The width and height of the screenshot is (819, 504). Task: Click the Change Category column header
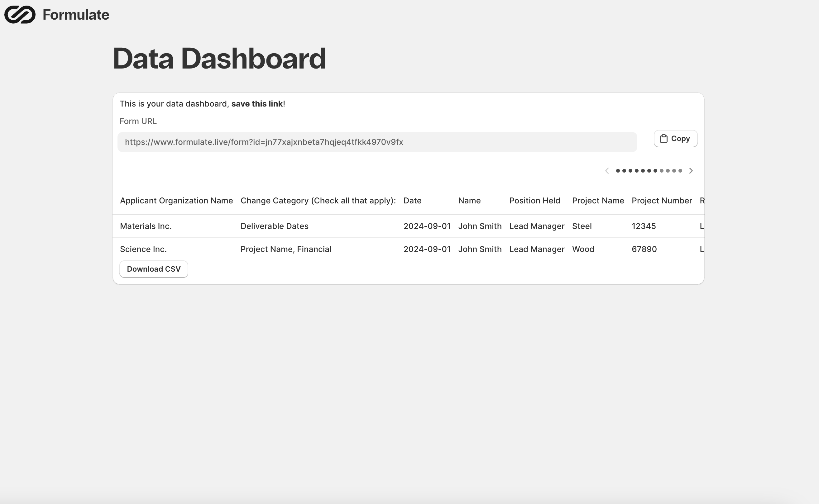point(318,201)
